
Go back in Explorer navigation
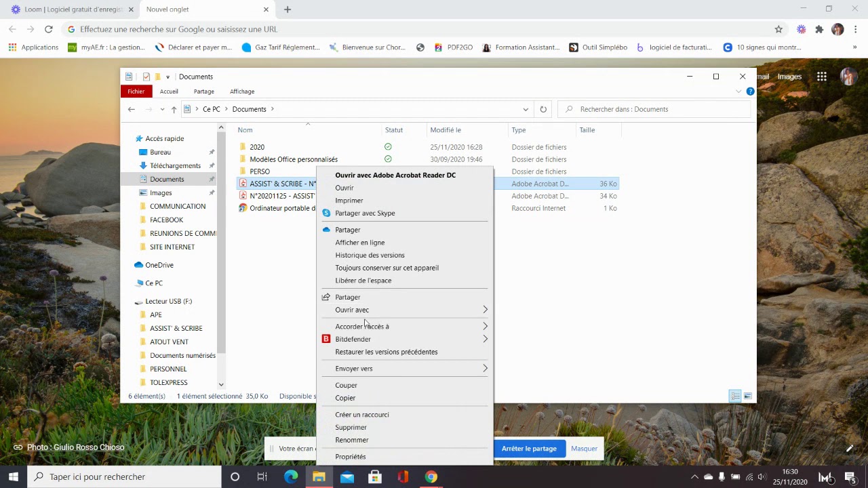pos(132,109)
